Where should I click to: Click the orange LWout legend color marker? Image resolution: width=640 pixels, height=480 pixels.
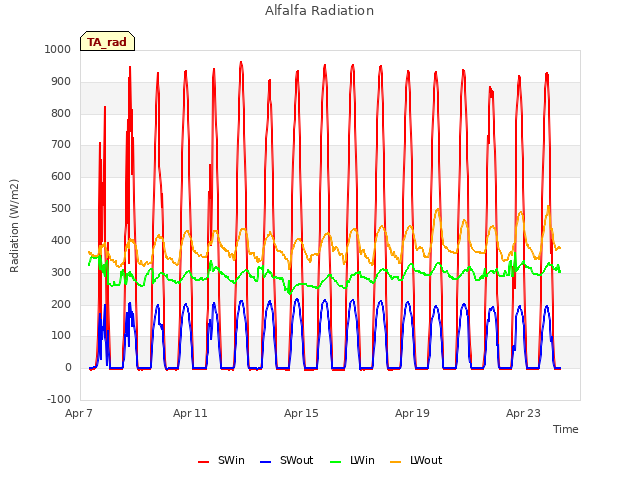(396, 462)
